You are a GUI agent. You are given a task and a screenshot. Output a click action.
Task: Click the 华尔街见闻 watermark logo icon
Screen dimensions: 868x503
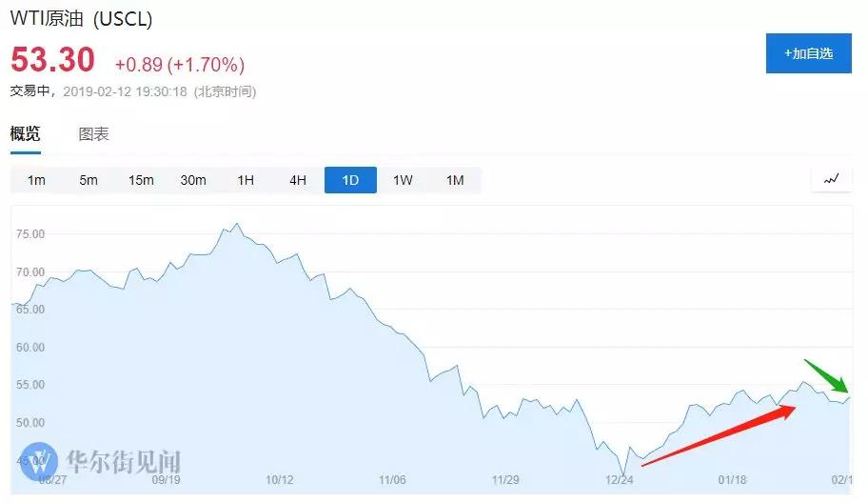pyautogui.click(x=40, y=463)
